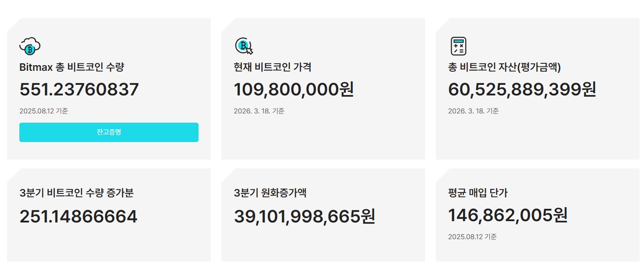Select the '3분기 비트코인 수량 증가분' heading
This screenshot has height=266, width=644.
pyautogui.click(x=76, y=193)
